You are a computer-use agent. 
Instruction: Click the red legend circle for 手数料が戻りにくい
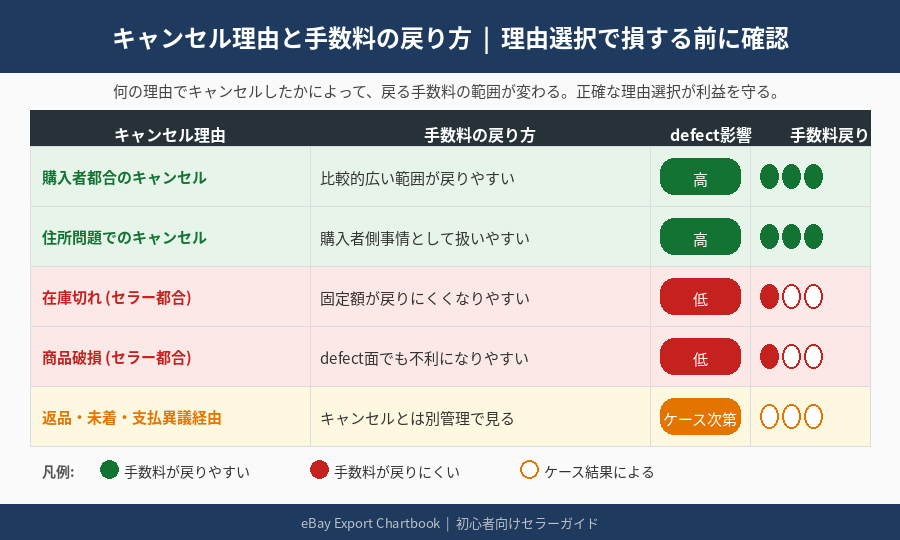(x=320, y=470)
